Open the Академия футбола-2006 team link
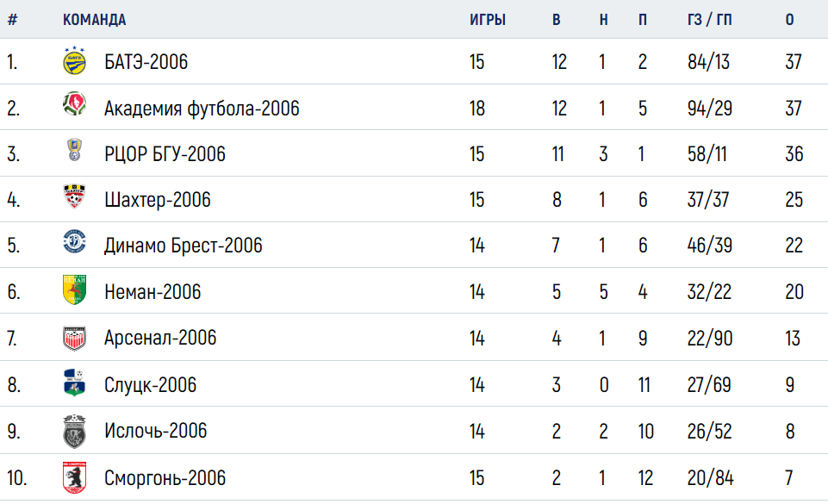The width and height of the screenshot is (828, 504). pos(202,109)
